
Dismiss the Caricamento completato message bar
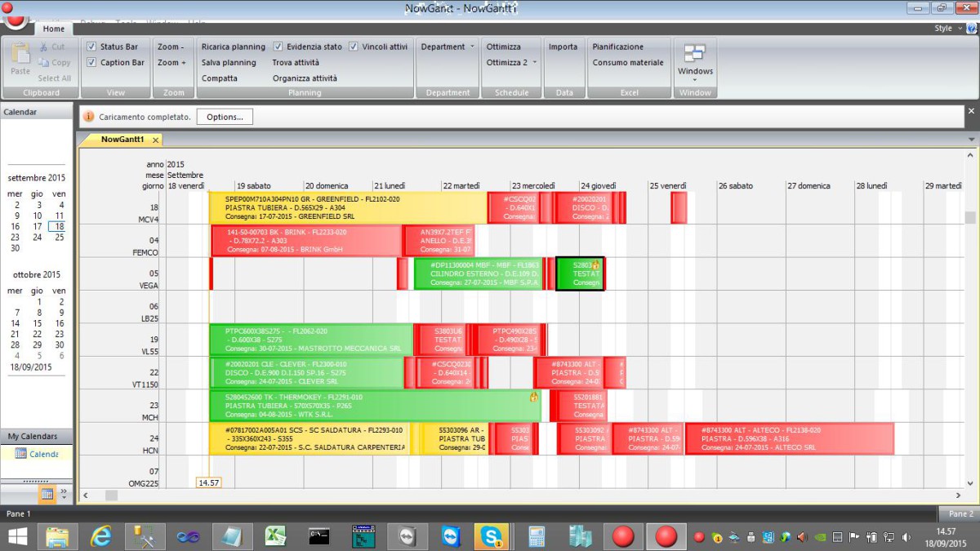pos(971,111)
